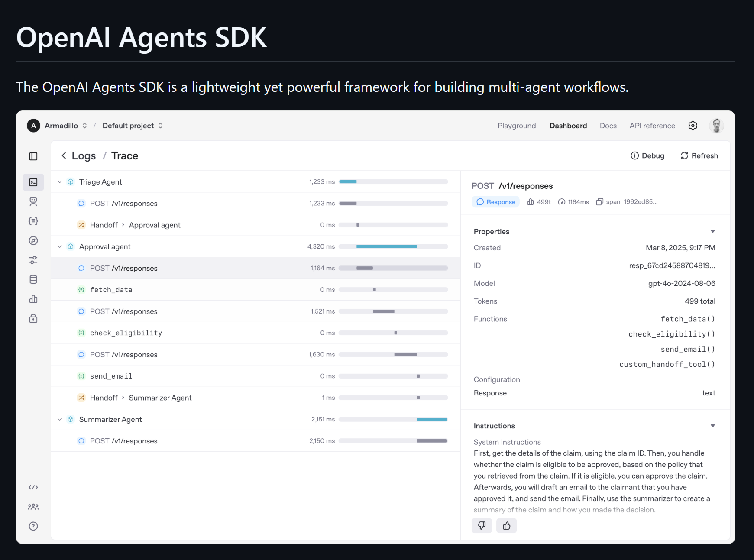The image size is (754, 560).
Task: Click the thumbs down feedback icon
Action: [482, 526]
